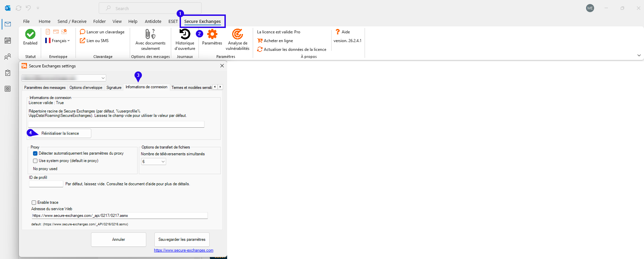Click Réinitialiser la licence button
This screenshot has height=259, width=644.
(x=60, y=133)
